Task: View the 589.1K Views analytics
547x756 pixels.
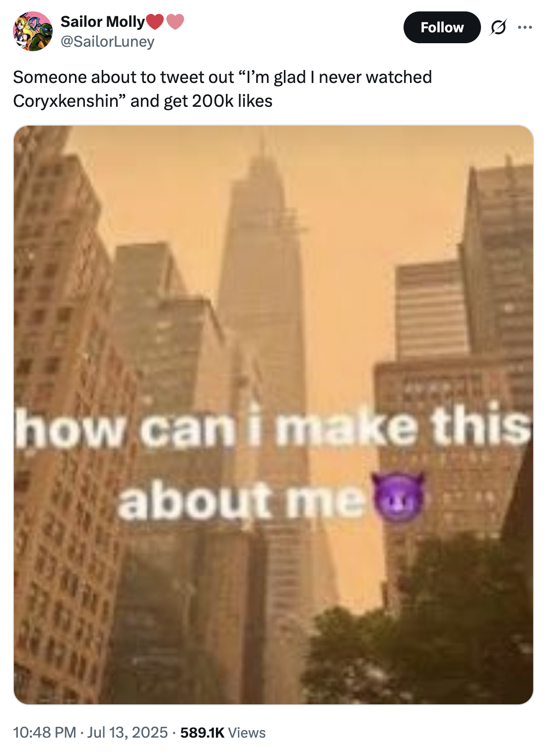Action: (223, 733)
